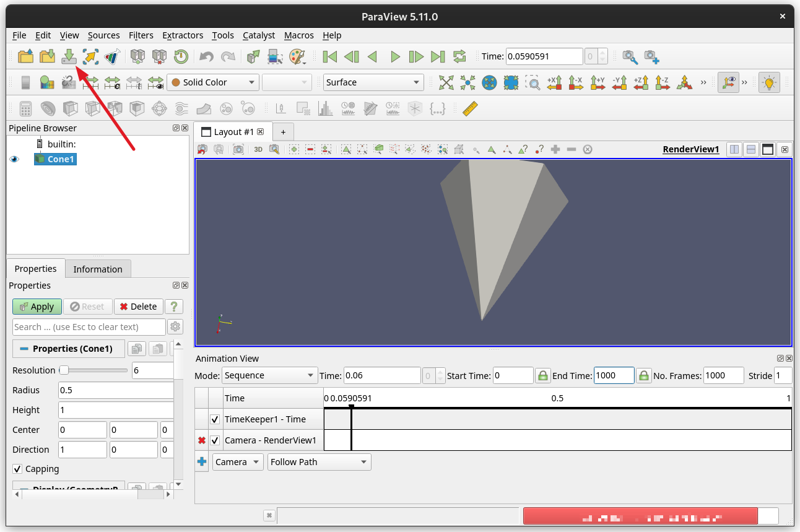Screen dimensions: 800x532
Task: Click the Edit Color Map icon
Action: [x=47, y=82]
